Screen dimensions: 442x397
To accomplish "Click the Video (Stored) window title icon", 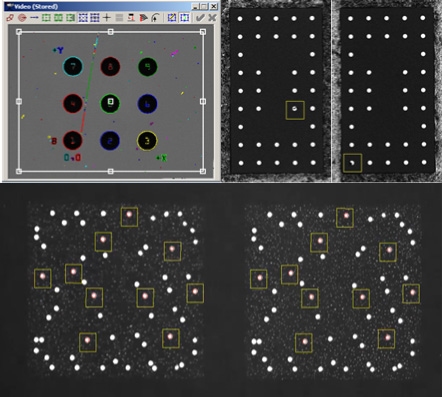I will pos(9,6).
